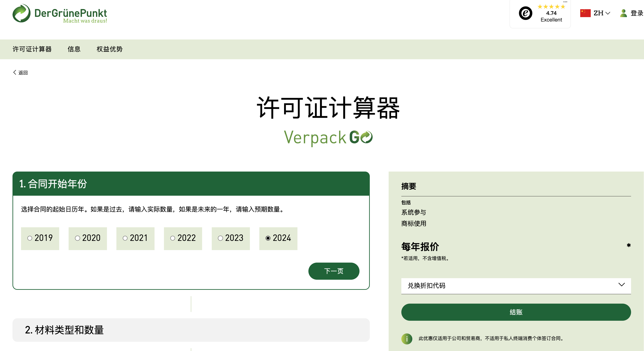Viewport: 644px width, 351px height.
Task: Click the three-dot menu on the rating widget
Action: pos(565,2)
